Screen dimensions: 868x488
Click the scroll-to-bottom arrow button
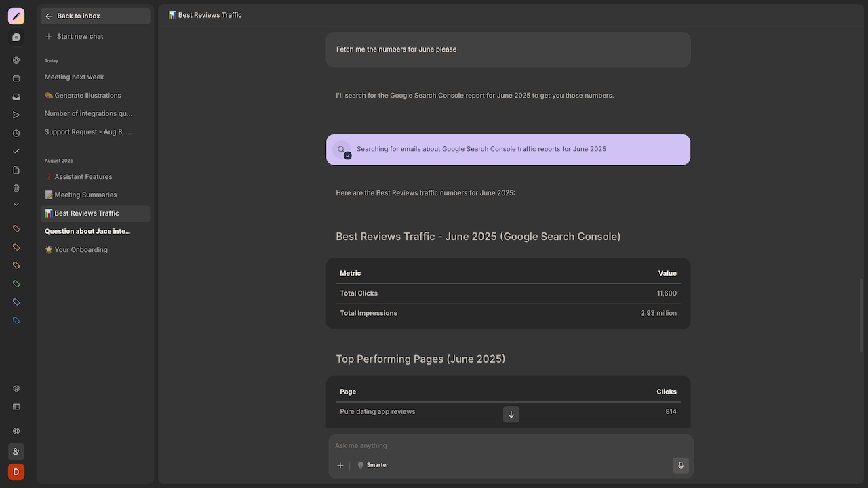click(511, 414)
